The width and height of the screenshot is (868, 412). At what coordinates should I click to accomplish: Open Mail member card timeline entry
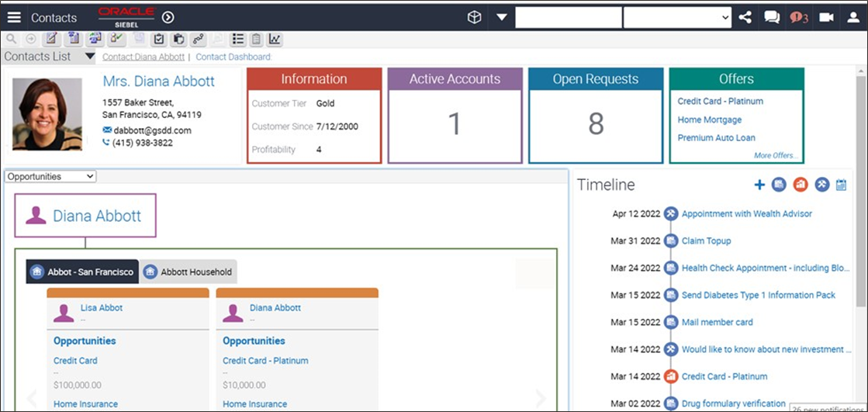(717, 322)
